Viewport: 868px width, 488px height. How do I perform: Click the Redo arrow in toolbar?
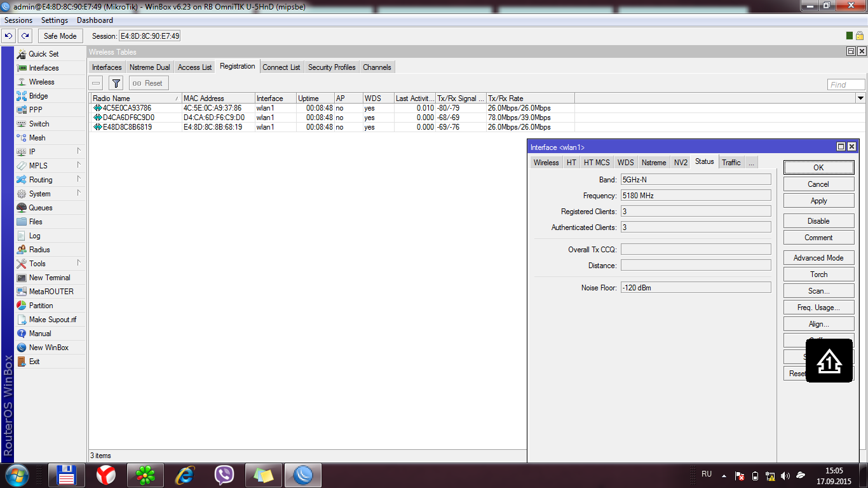click(25, 36)
